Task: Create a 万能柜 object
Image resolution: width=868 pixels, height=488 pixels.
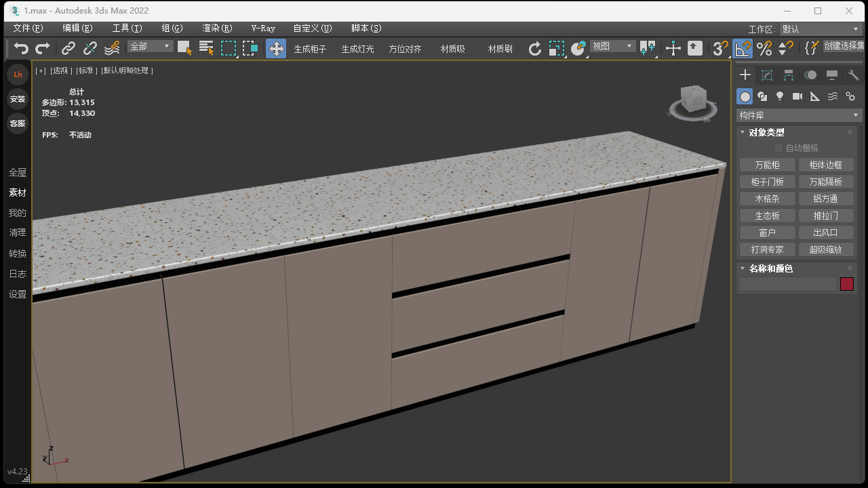Action: tap(767, 165)
